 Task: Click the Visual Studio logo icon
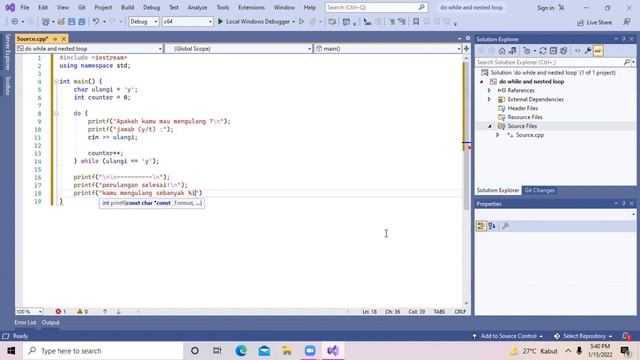coord(10,7)
